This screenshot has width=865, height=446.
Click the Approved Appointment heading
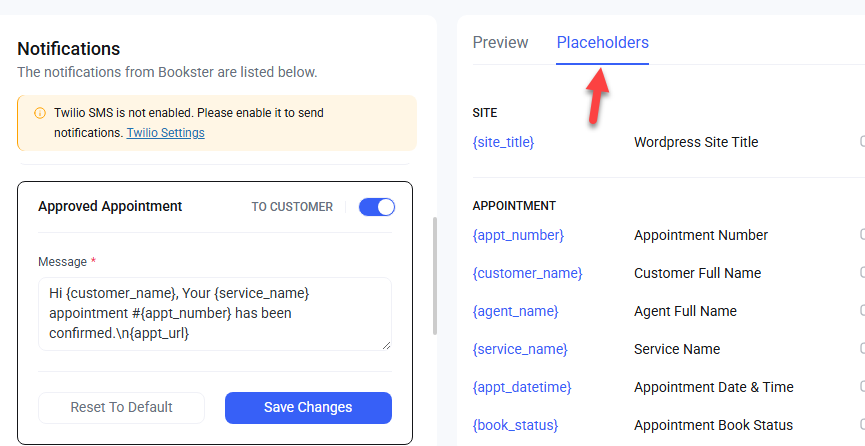pyautogui.click(x=110, y=206)
